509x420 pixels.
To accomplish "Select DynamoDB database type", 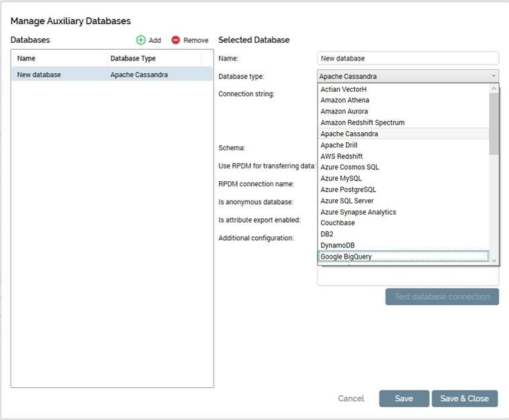I will [338, 246].
